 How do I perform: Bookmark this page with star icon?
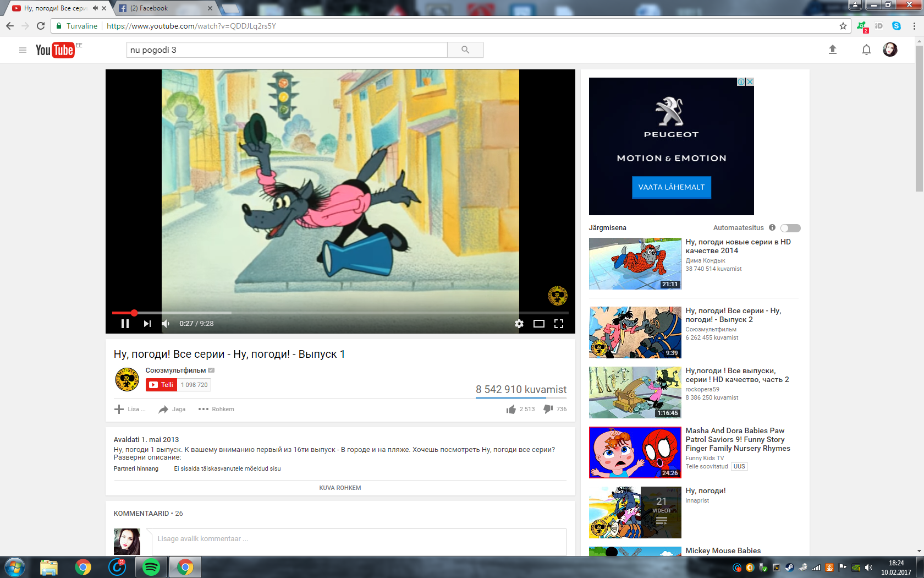pos(843,26)
